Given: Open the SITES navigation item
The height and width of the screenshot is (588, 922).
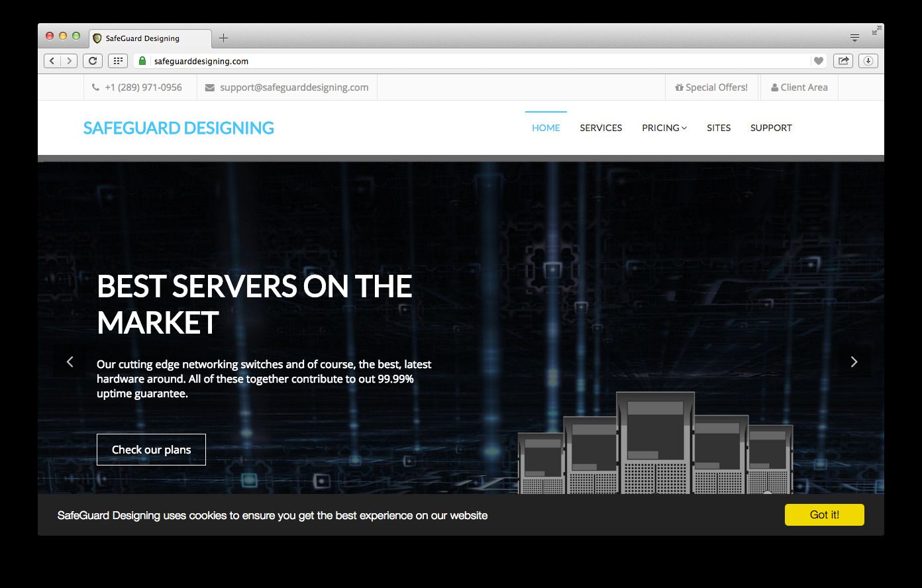Looking at the screenshot, I should pyautogui.click(x=719, y=128).
